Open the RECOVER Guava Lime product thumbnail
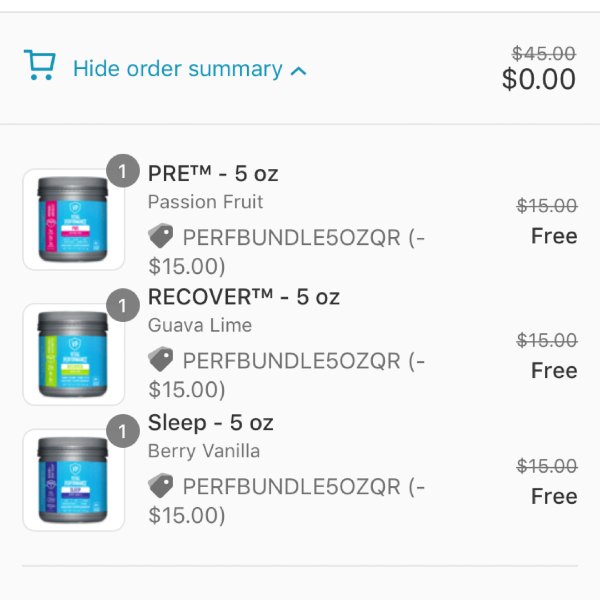Viewport: 600px width, 600px height. [73, 354]
